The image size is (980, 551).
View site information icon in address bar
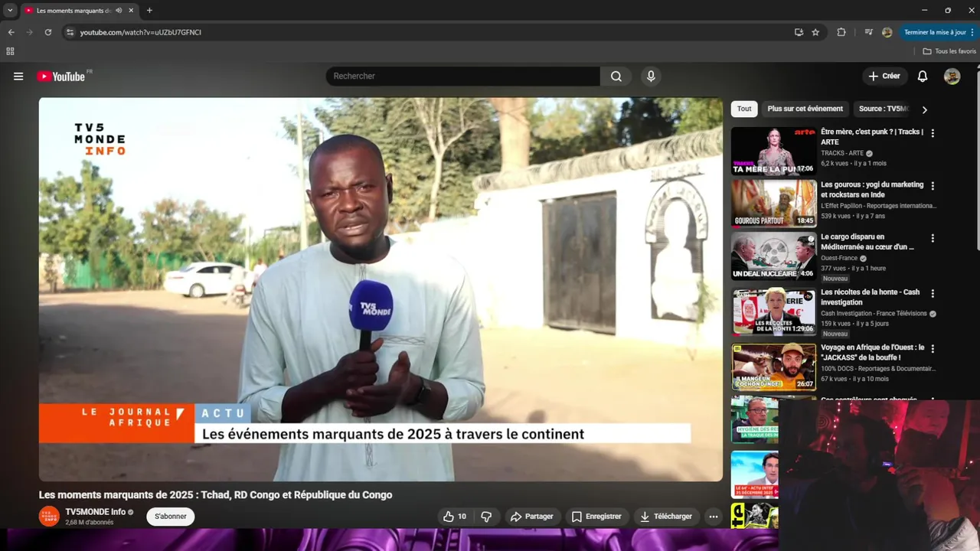(x=70, y=32)
